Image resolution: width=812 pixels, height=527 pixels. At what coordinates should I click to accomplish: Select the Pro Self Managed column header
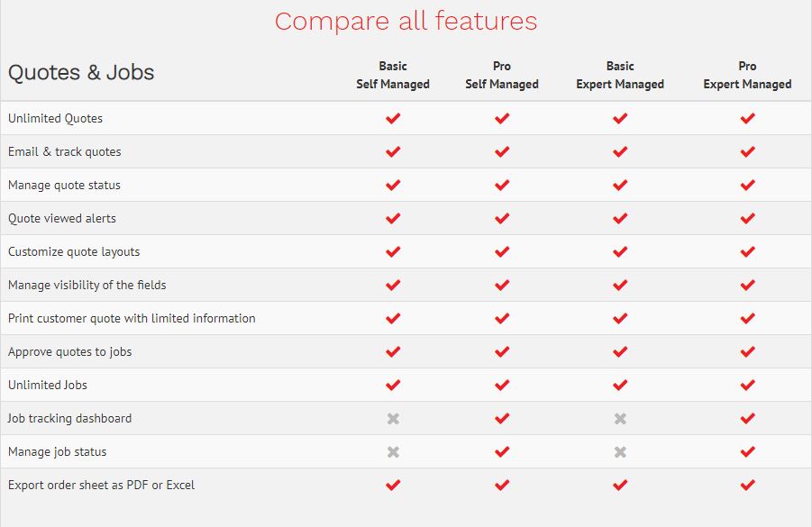point(502,75)
